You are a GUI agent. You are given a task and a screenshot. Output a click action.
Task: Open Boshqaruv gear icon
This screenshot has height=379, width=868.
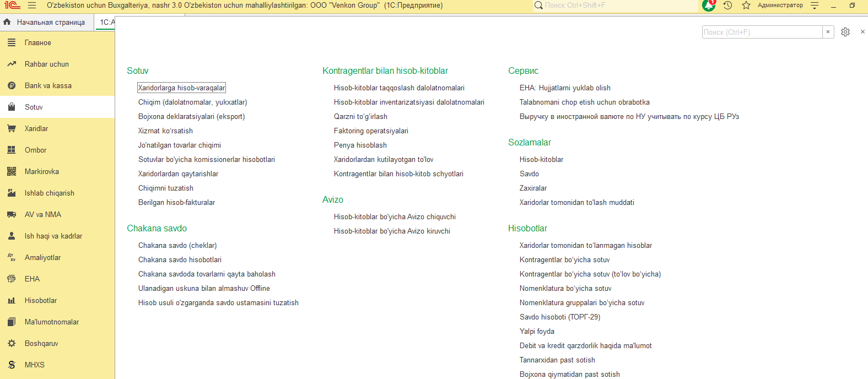12,343
